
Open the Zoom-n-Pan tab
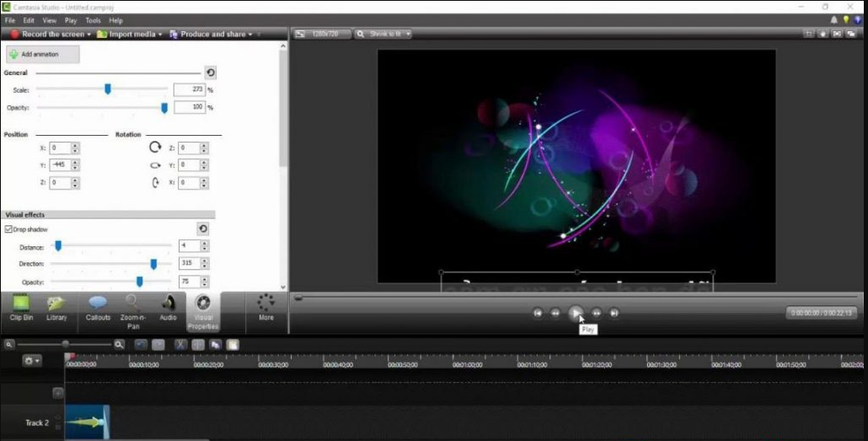133,312
